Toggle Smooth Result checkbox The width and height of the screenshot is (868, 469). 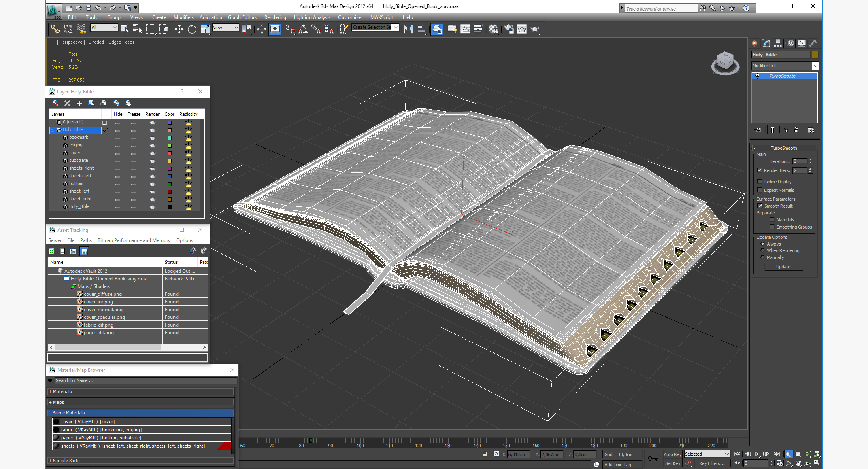pos(760,206)
